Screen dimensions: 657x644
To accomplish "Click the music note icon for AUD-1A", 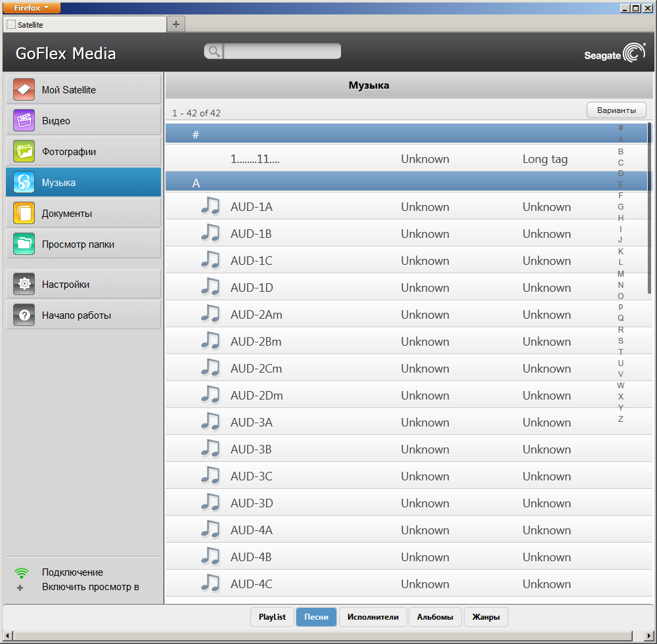I will pyautogui.click(x=210, y=206).
